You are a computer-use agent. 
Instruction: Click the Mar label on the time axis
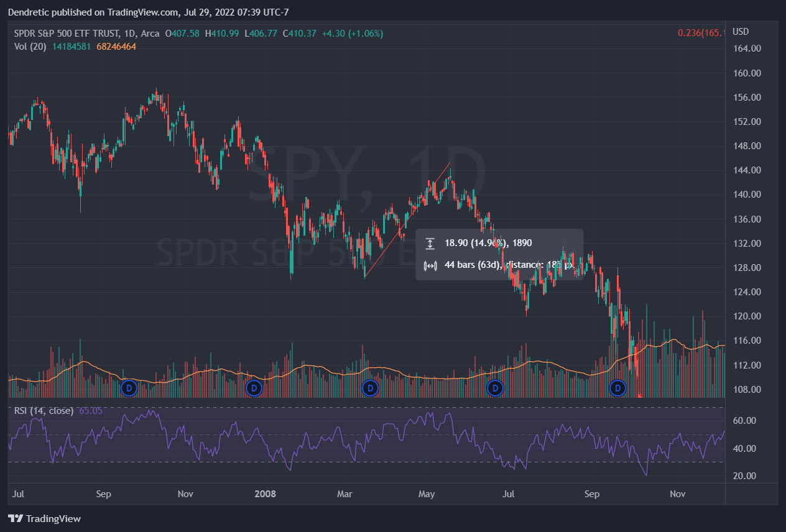pos(344,494)
